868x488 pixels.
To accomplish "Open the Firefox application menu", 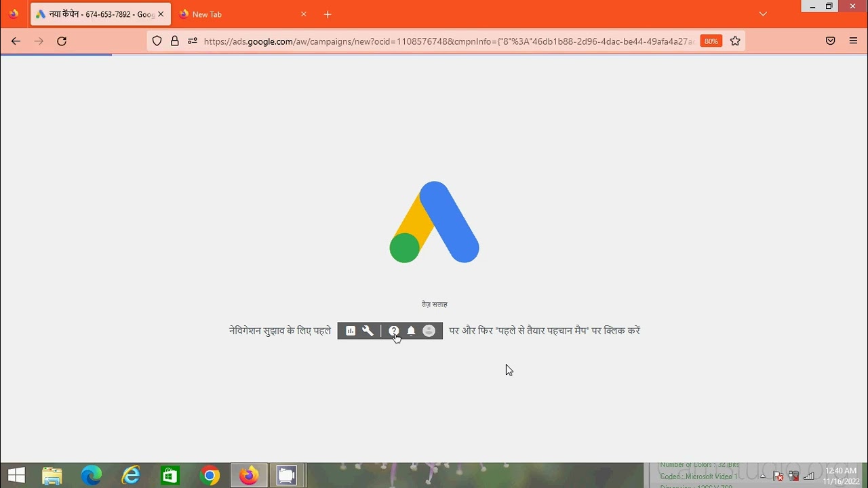I will click(x=854, y=41).
